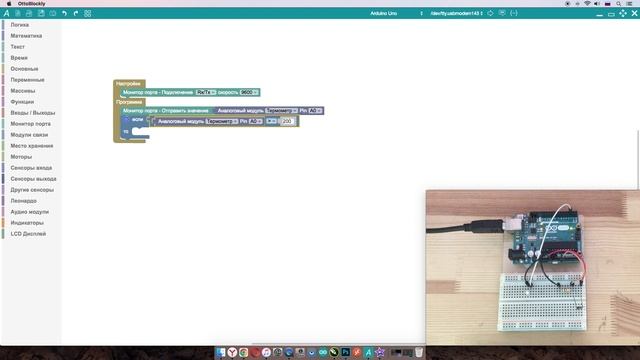
Task: Open iMovie star icon in the dock
Action: (380, 353)
